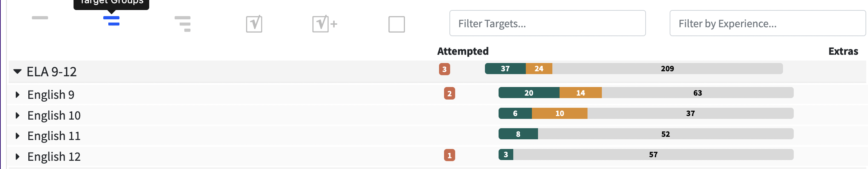Screen dimensions: 868x169
Task: Click the Filter Targets input field
Action: pyautogui.click(x=547, y=23)
